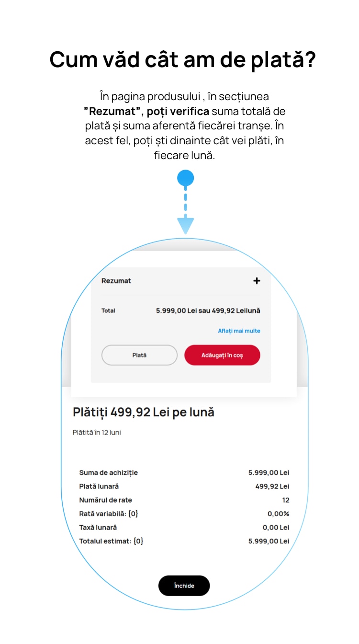The width and height of the screenshot is (359, 644).
Task: Close the panel with Închide button
Action: point(184,586)
